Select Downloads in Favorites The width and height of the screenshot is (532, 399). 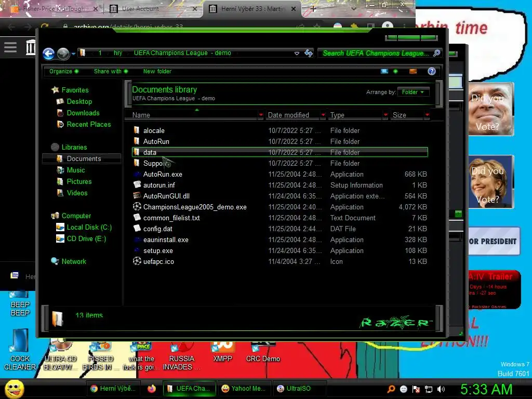coord(83,113)
